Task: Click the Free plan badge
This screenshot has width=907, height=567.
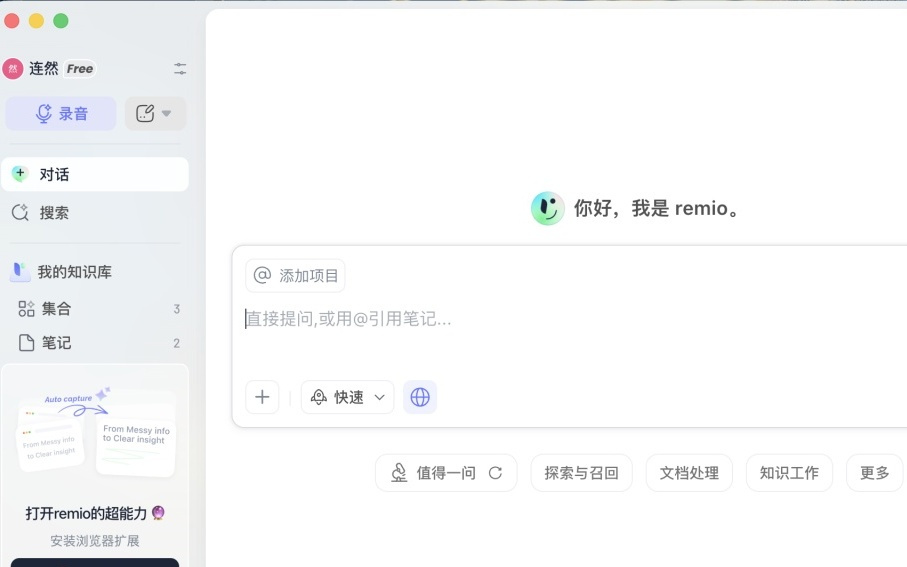Action: coord(80,69)
